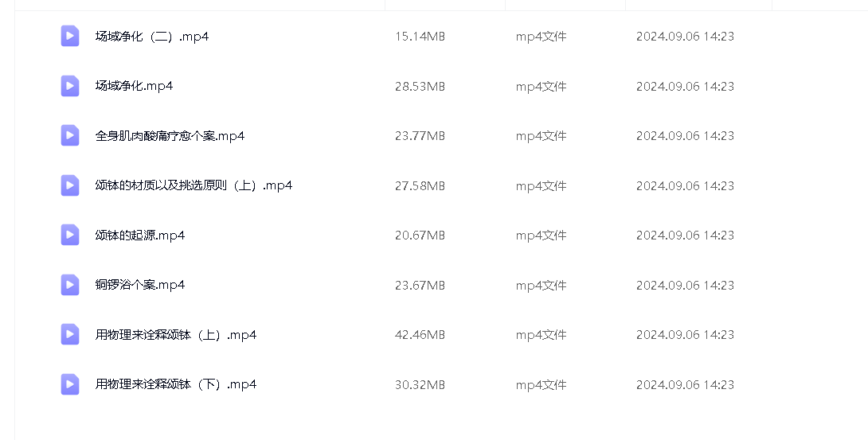Click the mp4文件 type of 铜锣浴个案
Viewport: 868px width, 440px height.
click(541, 285)
